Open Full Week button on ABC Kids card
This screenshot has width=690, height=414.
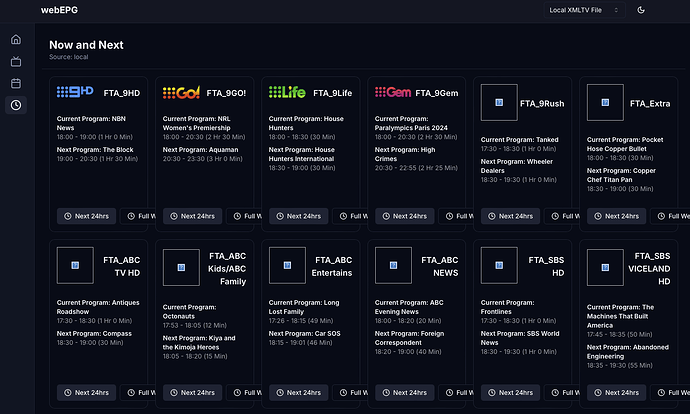(244, 392)
